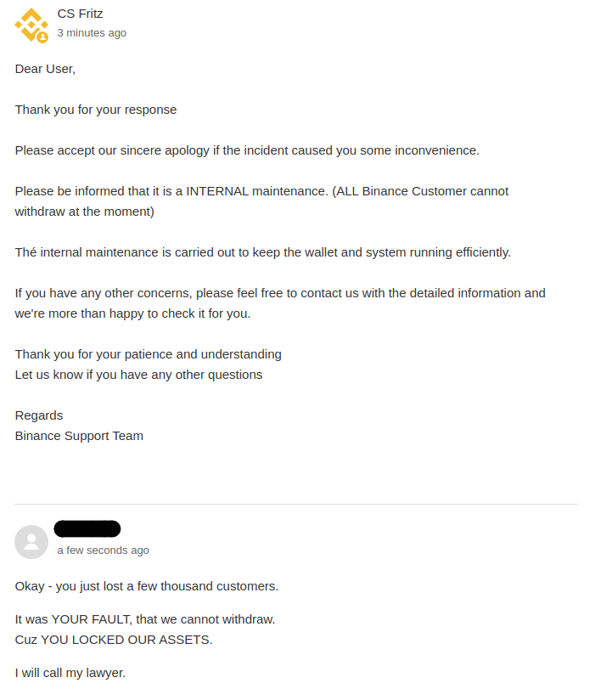Click "Let us know if you have any other questions"
The height and width of the screenshot is (700, 612).
[x=138, y=375]
